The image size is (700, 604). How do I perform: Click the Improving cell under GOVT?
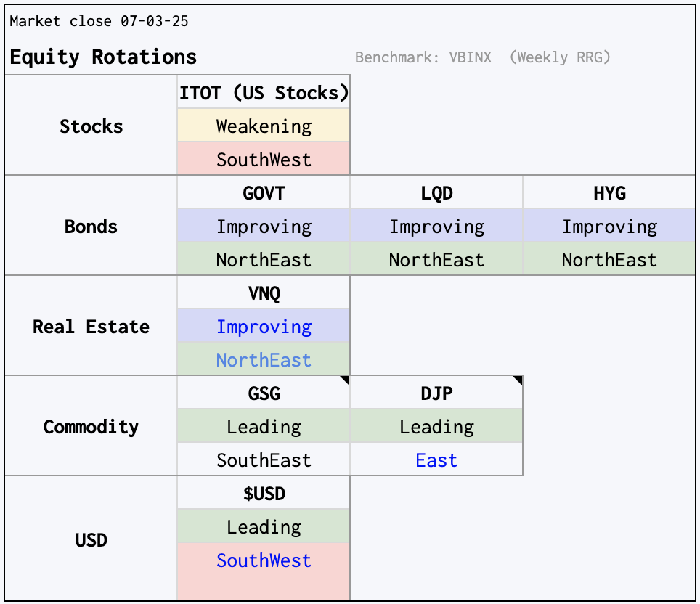pos(264,226)
